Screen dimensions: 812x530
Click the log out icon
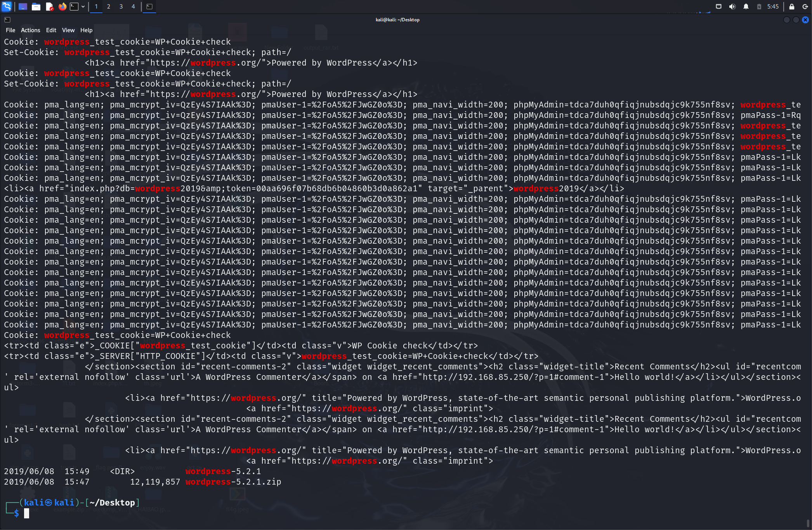click(x=805, y=6)
